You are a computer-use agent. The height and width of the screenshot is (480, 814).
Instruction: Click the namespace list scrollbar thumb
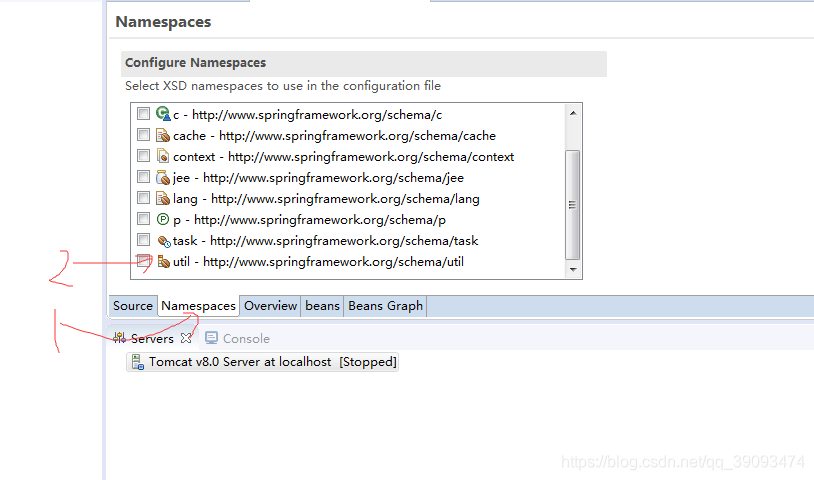click(573, 204)
